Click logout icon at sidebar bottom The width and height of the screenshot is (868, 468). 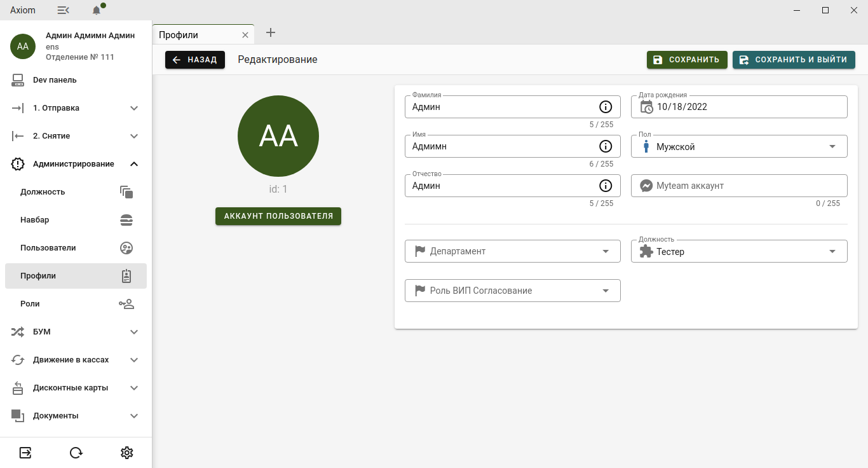click(25, 453)
